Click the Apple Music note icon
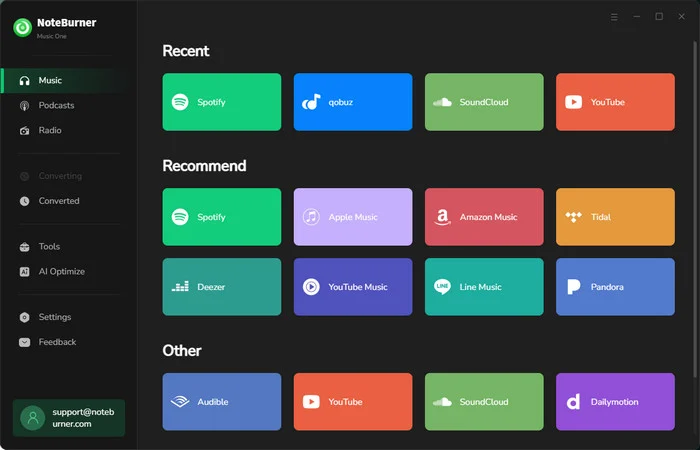 (x=311, y=217)
